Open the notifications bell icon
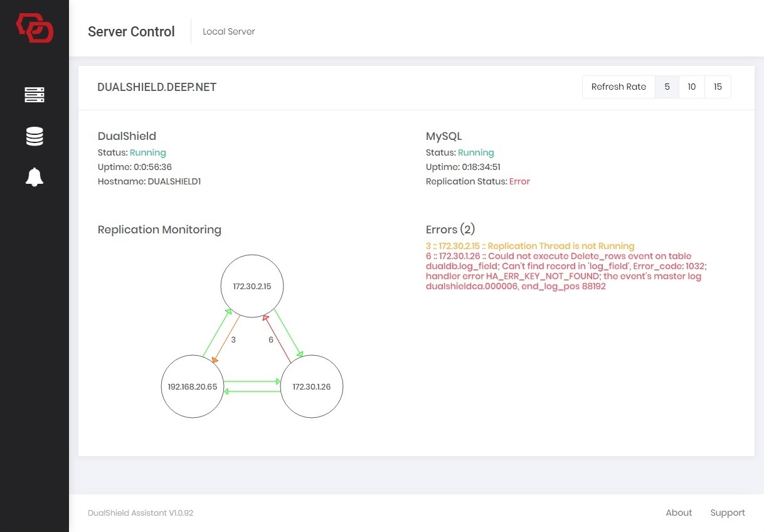The width and height of the screenshot is (764, 532). (34, 178)
